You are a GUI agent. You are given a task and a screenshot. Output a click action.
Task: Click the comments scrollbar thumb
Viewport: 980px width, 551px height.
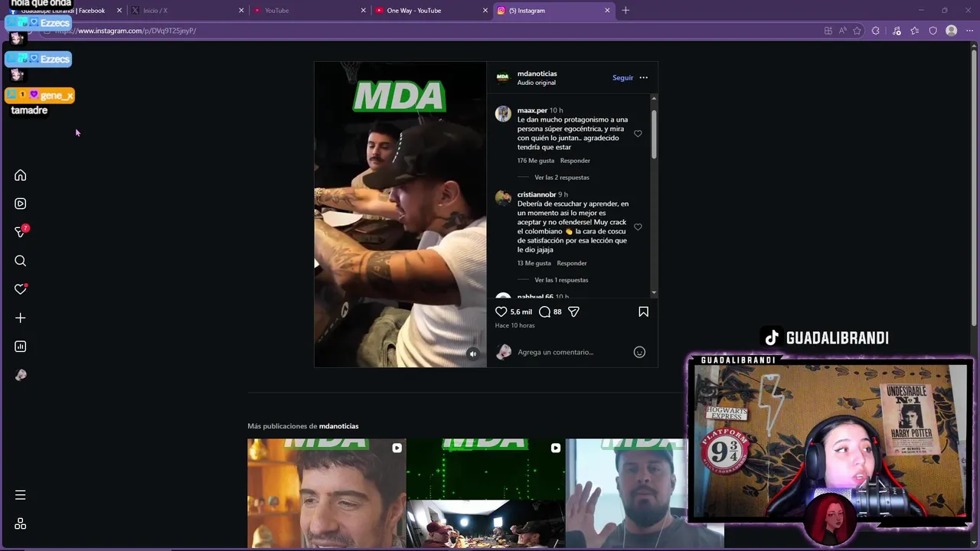[x=654, y=134]
